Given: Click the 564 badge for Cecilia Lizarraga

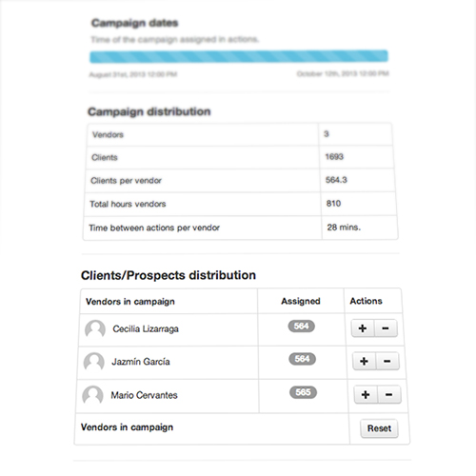Looking at the screenshot, I should (x=302, y=326).
